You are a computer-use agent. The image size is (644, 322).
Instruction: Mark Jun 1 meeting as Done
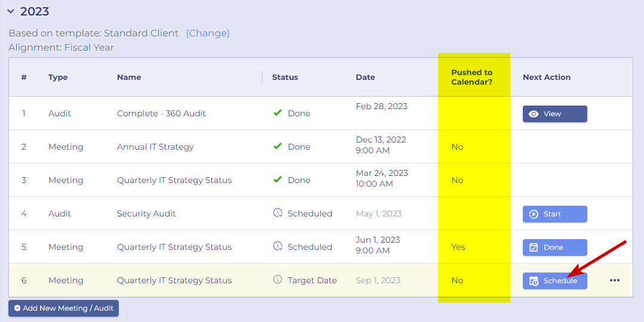click(554, 247)
